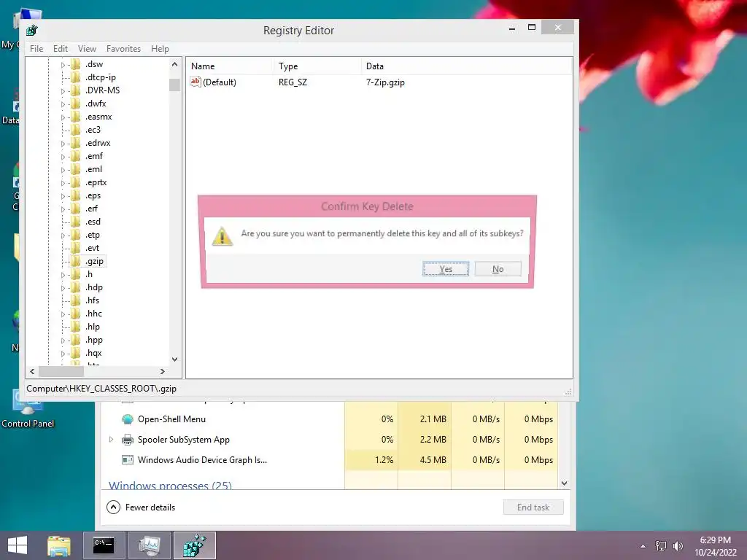The width and height of the screenshot is (747, 560).
Task: Click the Registry Editor taskbar icon
Action: [195, 545]
